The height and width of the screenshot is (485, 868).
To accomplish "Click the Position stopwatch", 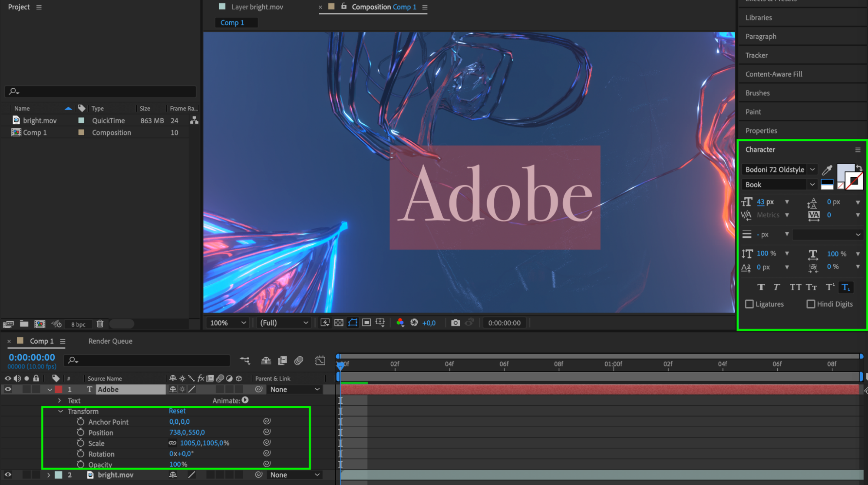I will pyautogui.click(x=80, y=432).
